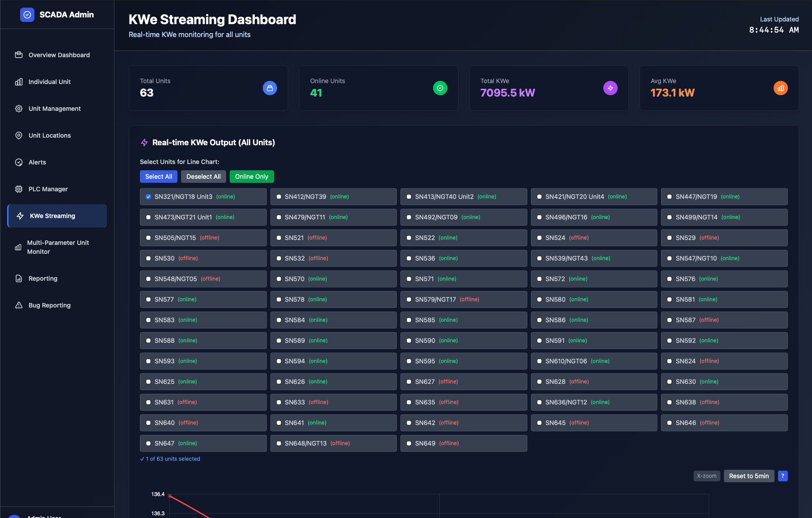Open the Alerts page
This screenshot has width=812, height=518.
click(x=57, y=162)
